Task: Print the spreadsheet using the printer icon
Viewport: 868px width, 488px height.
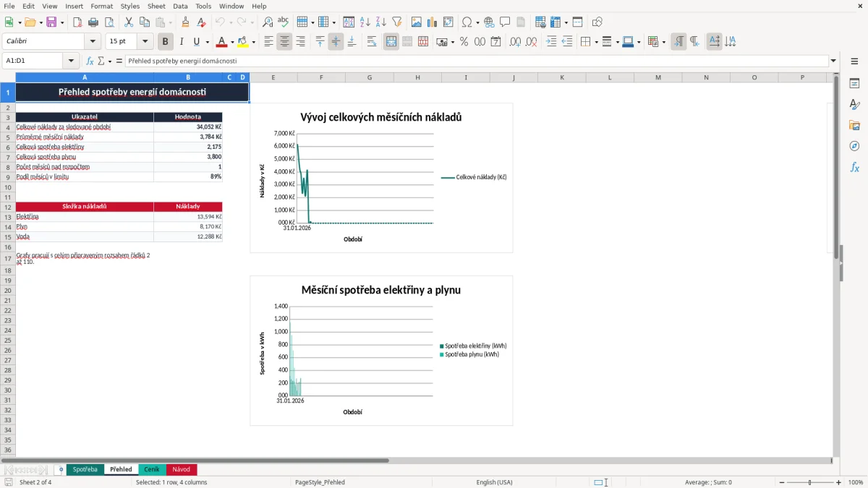Action: [x=93, y=22]
